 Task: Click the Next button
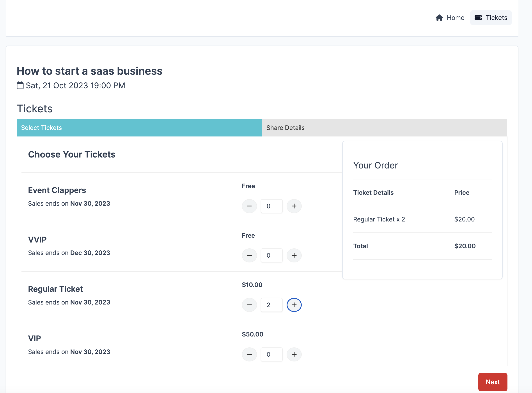tap(493, 382)
